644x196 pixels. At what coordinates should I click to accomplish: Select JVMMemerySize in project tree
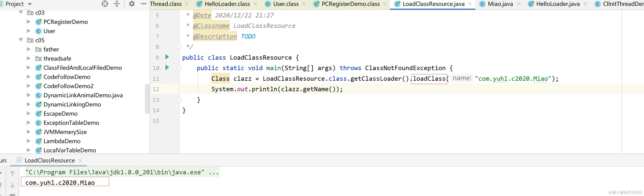[65, 132]
